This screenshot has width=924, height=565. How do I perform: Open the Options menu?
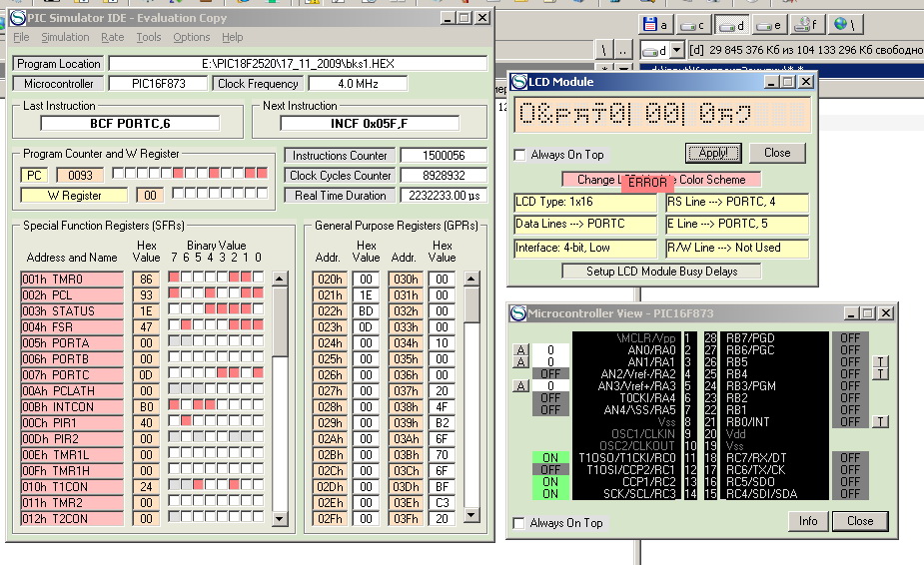coord(192,37)
